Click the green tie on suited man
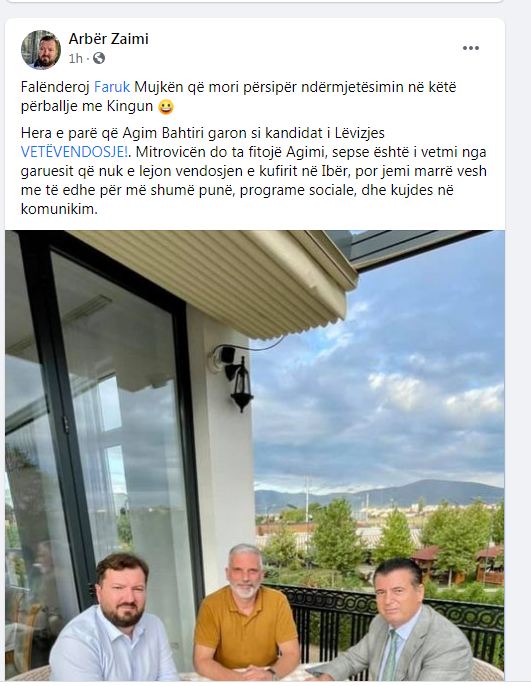 click(391, 655)
